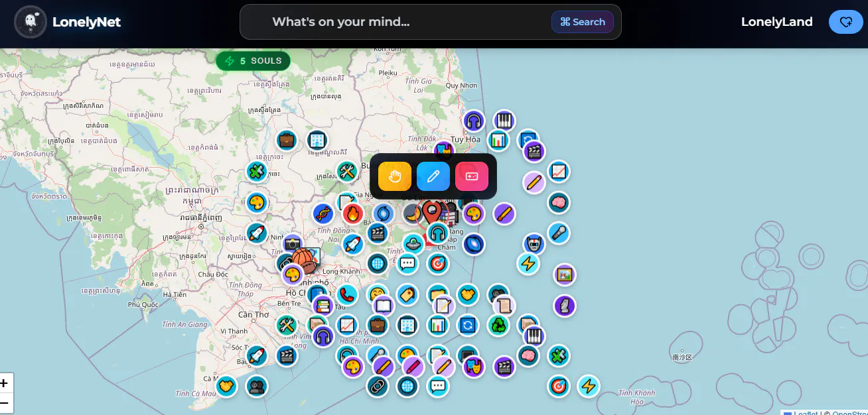Viewport: 868px width, 415px height.
Task: Select the photo camera map marker
Action: tap(293, 244)
